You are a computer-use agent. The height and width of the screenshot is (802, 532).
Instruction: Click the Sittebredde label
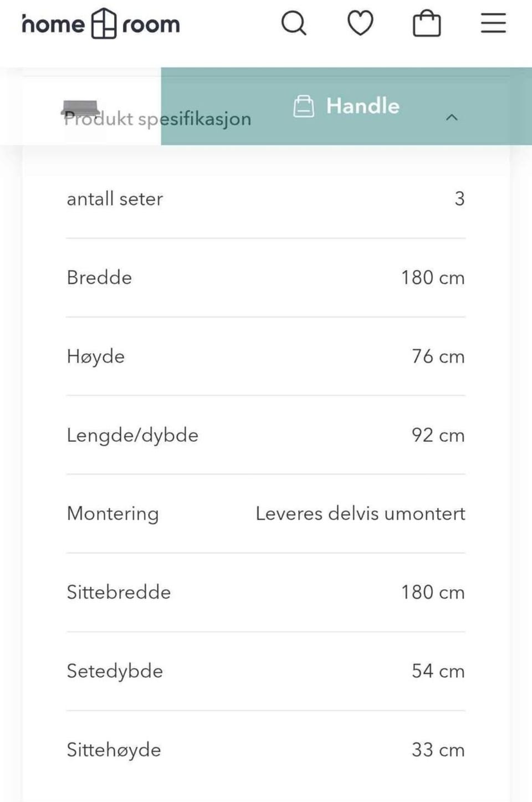[119, 592]
